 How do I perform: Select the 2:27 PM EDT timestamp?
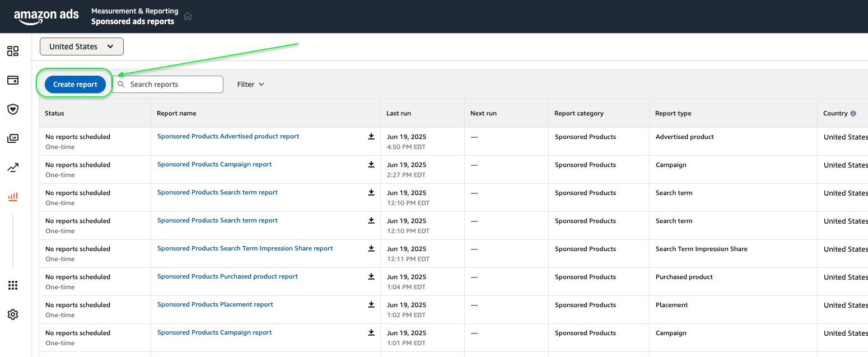[x=406, y=175]
